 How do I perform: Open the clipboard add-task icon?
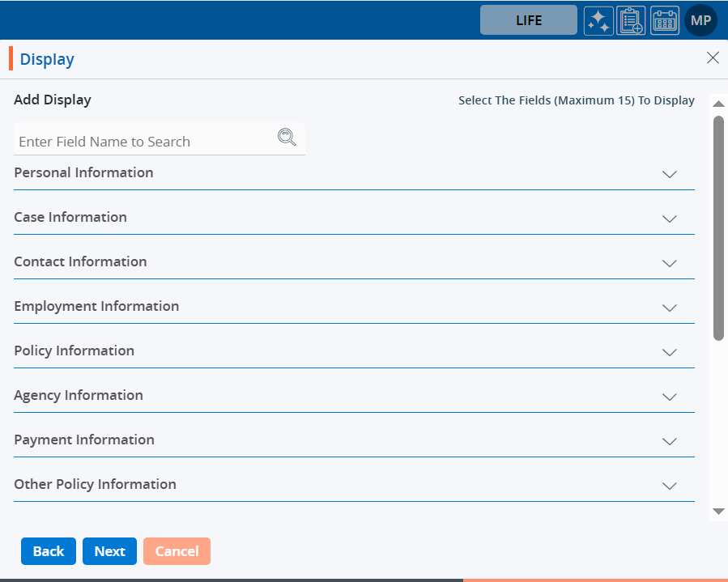click(631, 20)
